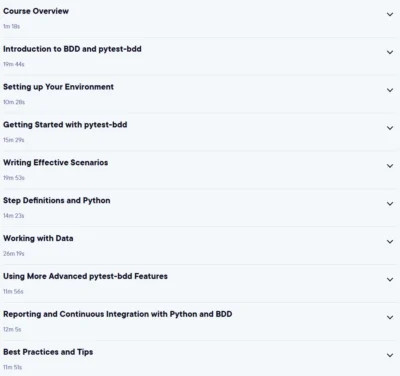The image size is (400, 376).
Task: Expand Best Practices and Tips chevron
Action: click(x=390, y=355)
